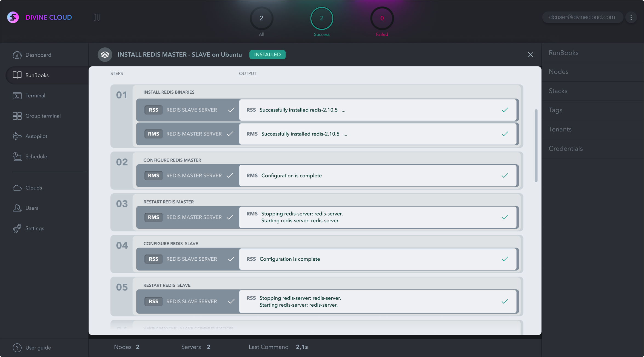Click the runbook stack layers icon

click(105, 54)
